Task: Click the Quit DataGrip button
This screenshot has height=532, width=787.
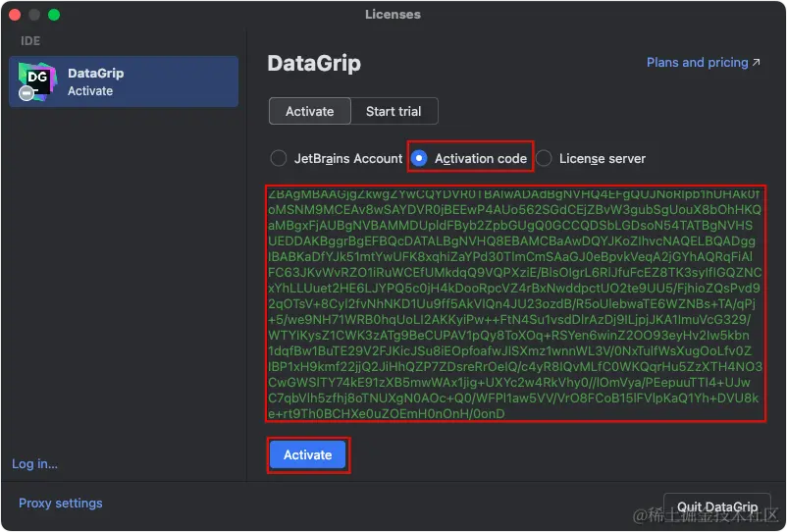Action: tap(717, 506)
